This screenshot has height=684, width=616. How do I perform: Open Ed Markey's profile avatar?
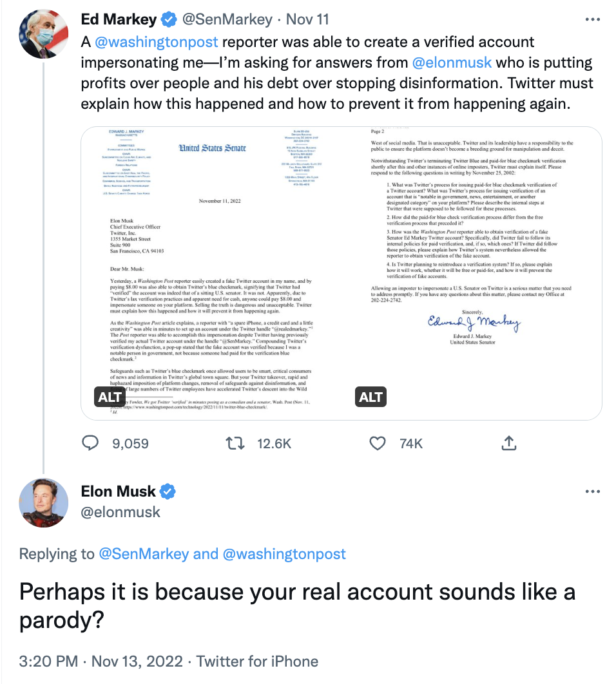pyautogui.click(x=43, y=34)
